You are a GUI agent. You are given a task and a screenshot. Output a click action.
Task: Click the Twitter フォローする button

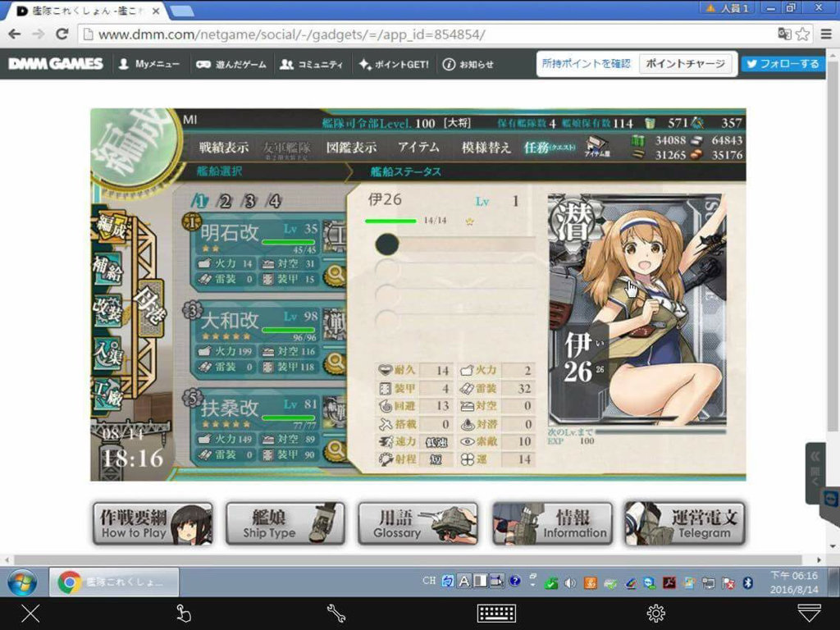(x=783, y=64)
